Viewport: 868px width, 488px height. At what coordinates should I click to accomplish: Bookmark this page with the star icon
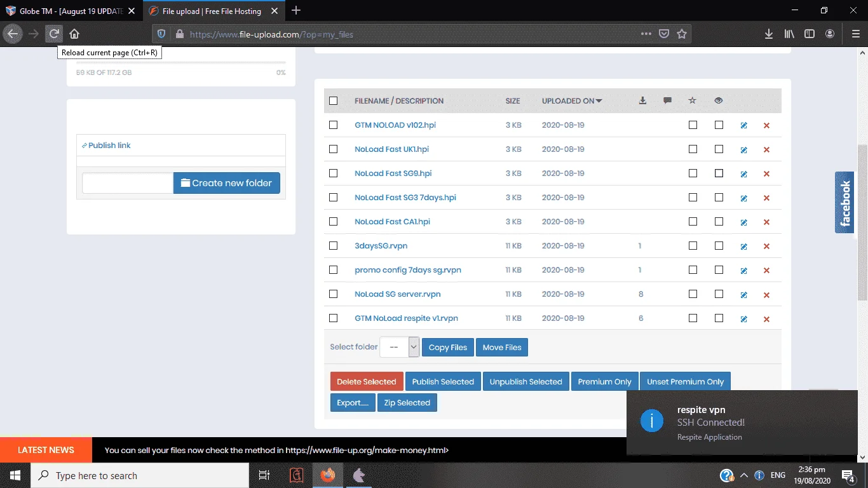[682, 34]
